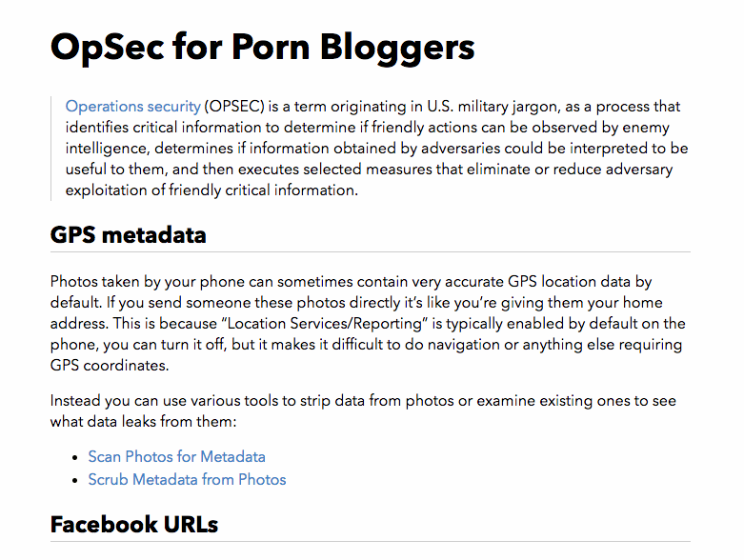744x560 pixels.
Task: Click the bullet beside Scrub Metadata from Photos
Action: tap(75, 480)
